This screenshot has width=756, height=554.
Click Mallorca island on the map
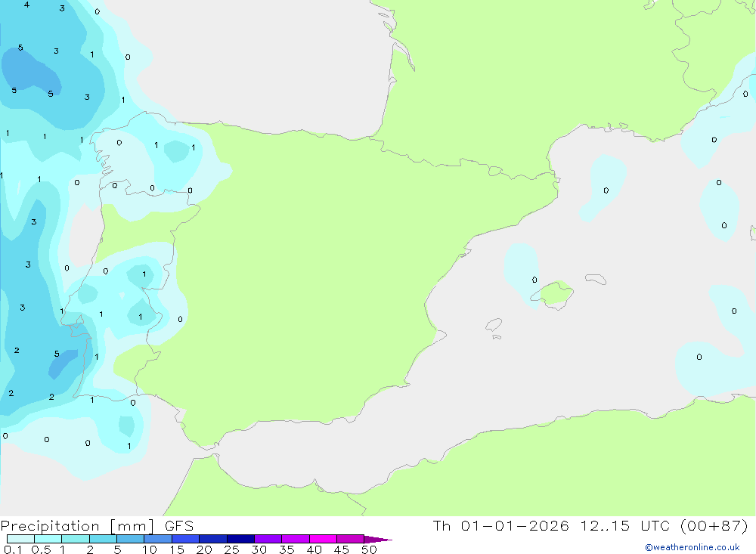(553, 295)
